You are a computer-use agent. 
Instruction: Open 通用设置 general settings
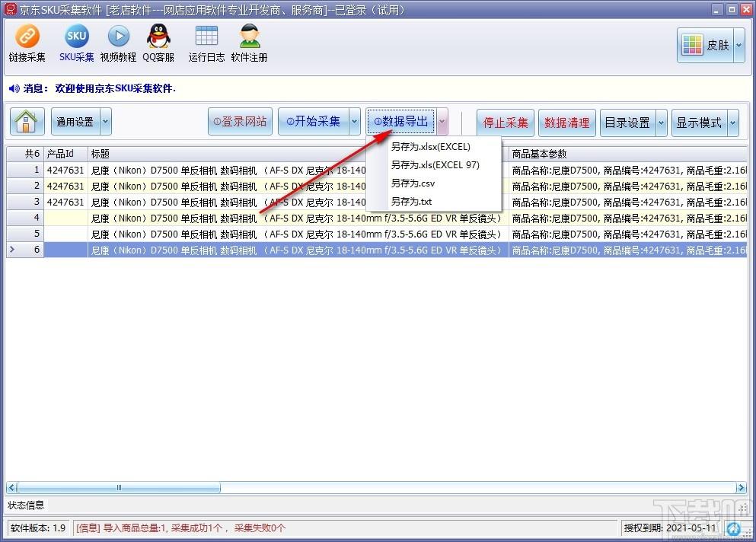(75, 122)
